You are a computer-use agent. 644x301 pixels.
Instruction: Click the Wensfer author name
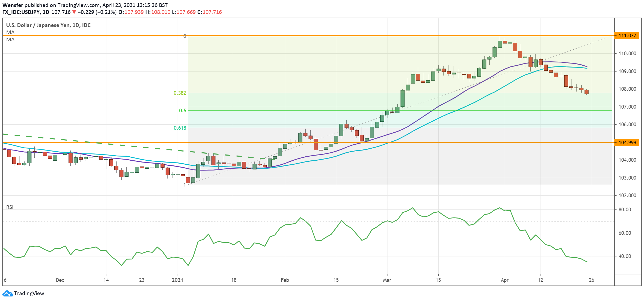point(13,5)
